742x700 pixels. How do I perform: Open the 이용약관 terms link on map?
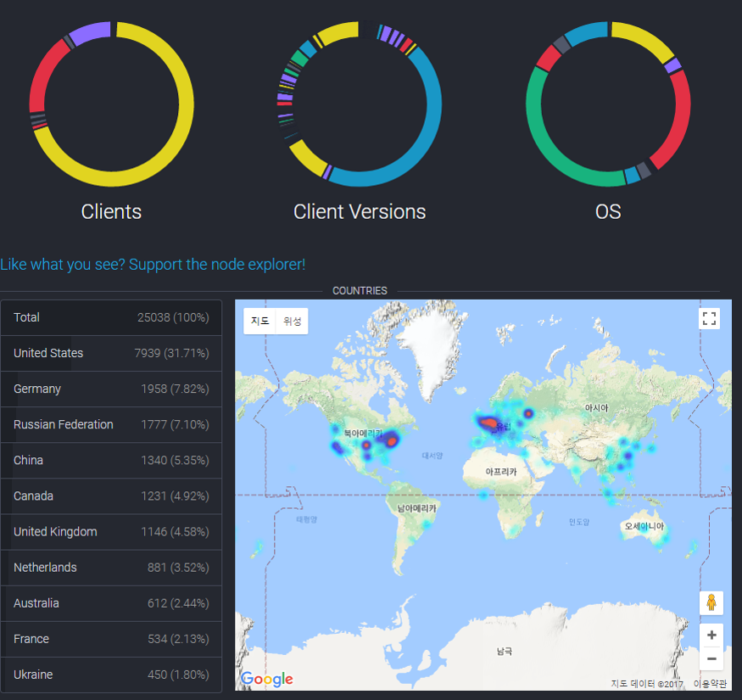709,684
